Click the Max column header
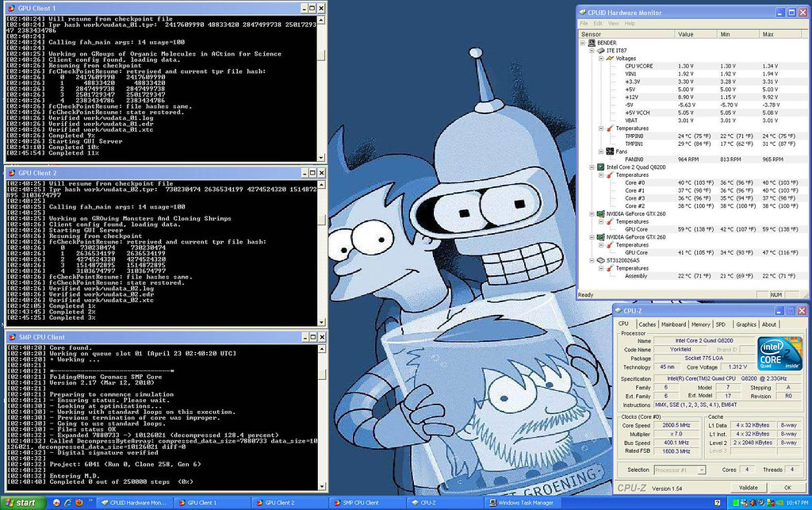812x510 pixels. 781,34
